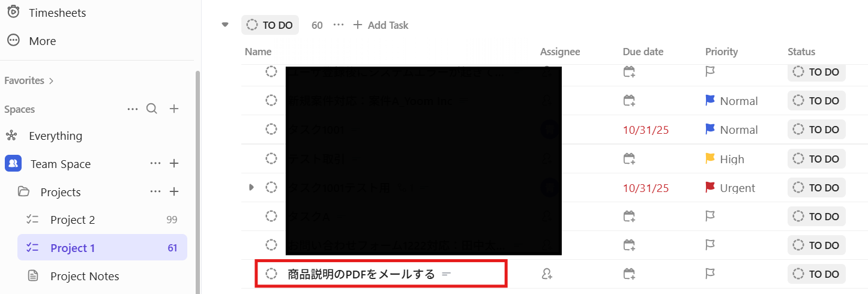
Task: Add a new space with plus icon
Action: (174, 109)
